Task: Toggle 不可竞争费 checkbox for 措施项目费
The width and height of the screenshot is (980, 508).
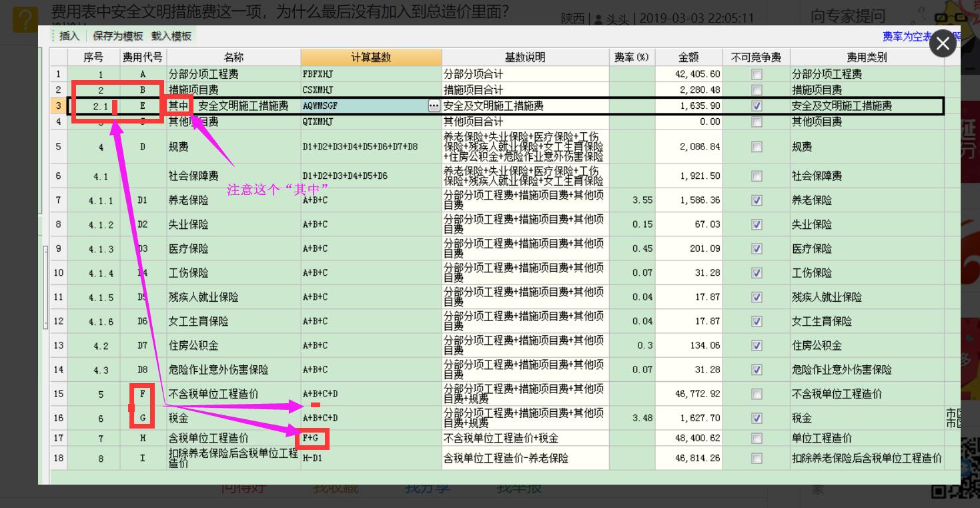Action: pos(757,90)
